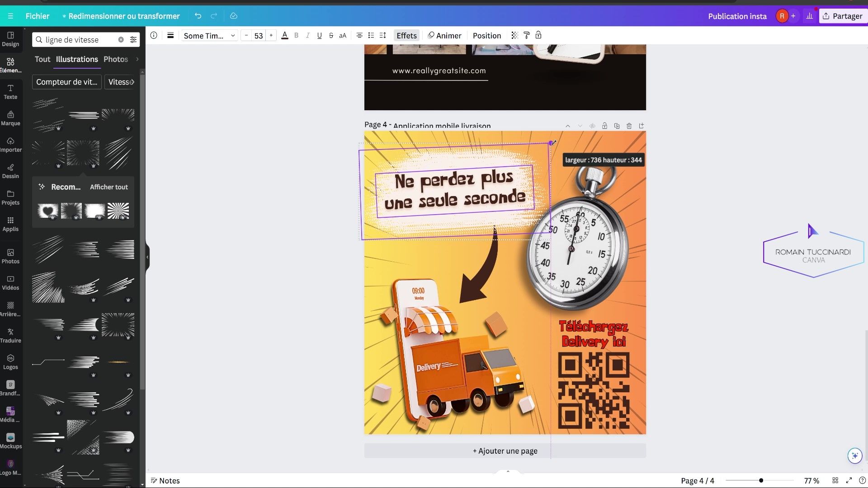The image size is (868, 488).
Task: Open text color picker
Action: pos(285,35)
